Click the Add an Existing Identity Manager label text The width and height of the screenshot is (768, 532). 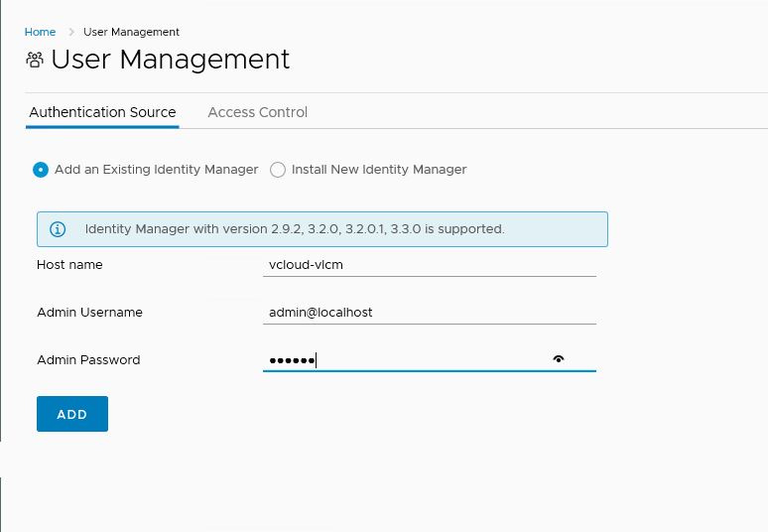(x=156, y=170)
